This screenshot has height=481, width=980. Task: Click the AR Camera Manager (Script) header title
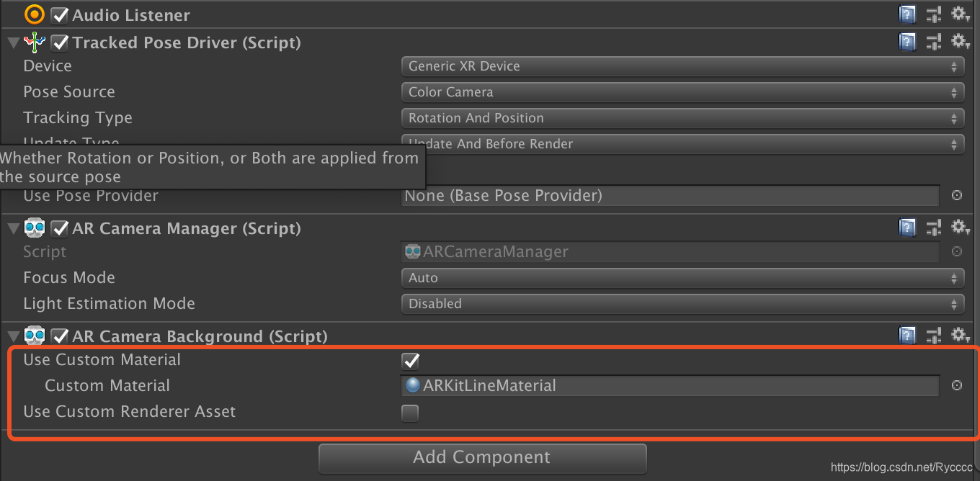point(187,229)
